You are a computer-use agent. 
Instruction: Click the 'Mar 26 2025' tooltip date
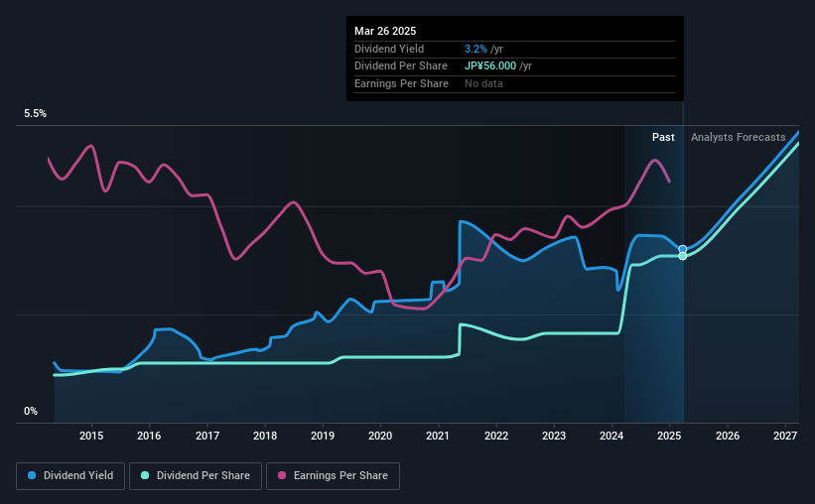(385, 31)
